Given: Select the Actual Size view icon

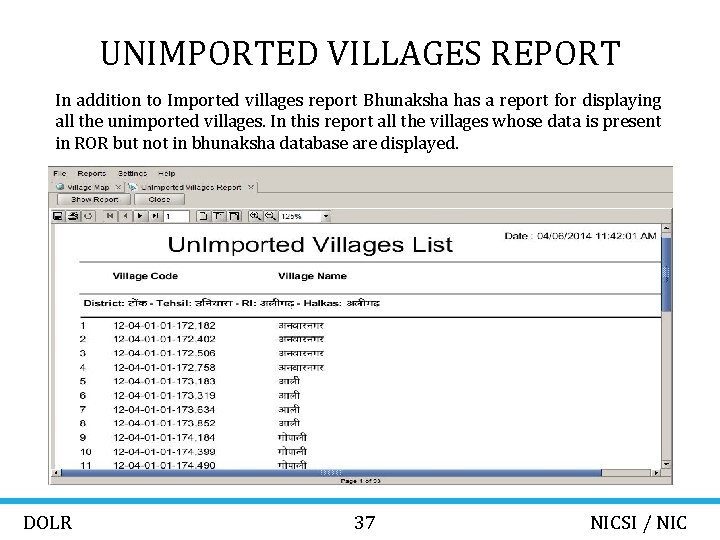Looking at the screenshot, I should tap(202, 216).
